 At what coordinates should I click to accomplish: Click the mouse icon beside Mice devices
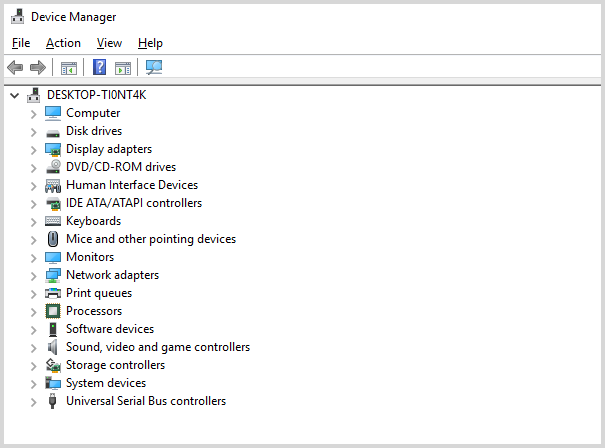(53, 239)
